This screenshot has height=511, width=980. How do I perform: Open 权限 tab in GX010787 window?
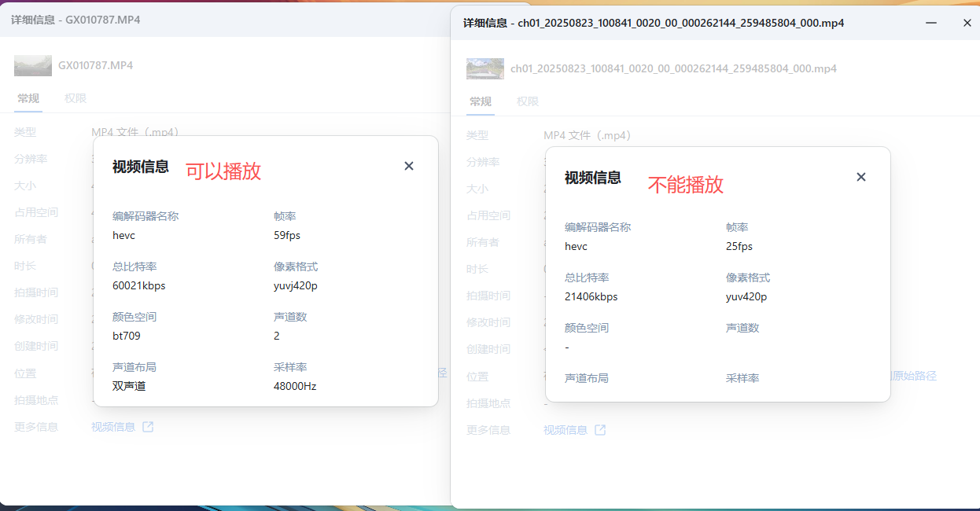coord(76,98)
